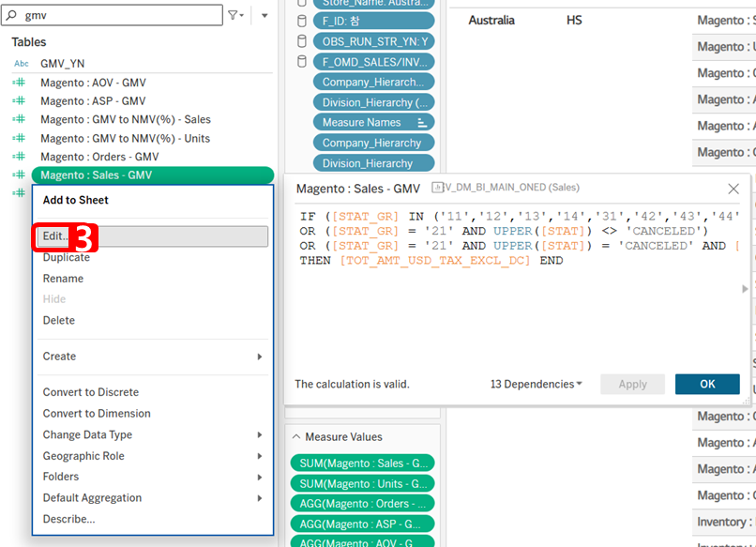The width and height of the screenshot is (756, 547).
Task: Click the SUM(Magento : Sales - G... pill
Action: tap(361, 463)
